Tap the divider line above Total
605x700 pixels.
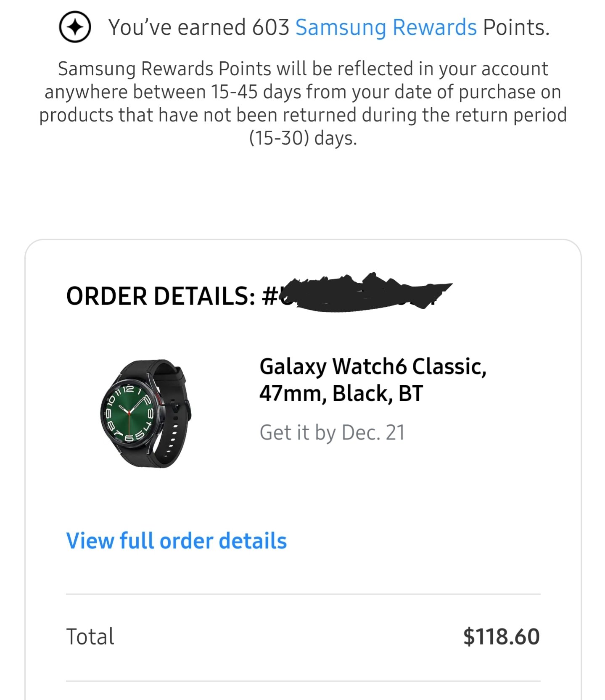point(303,594)
